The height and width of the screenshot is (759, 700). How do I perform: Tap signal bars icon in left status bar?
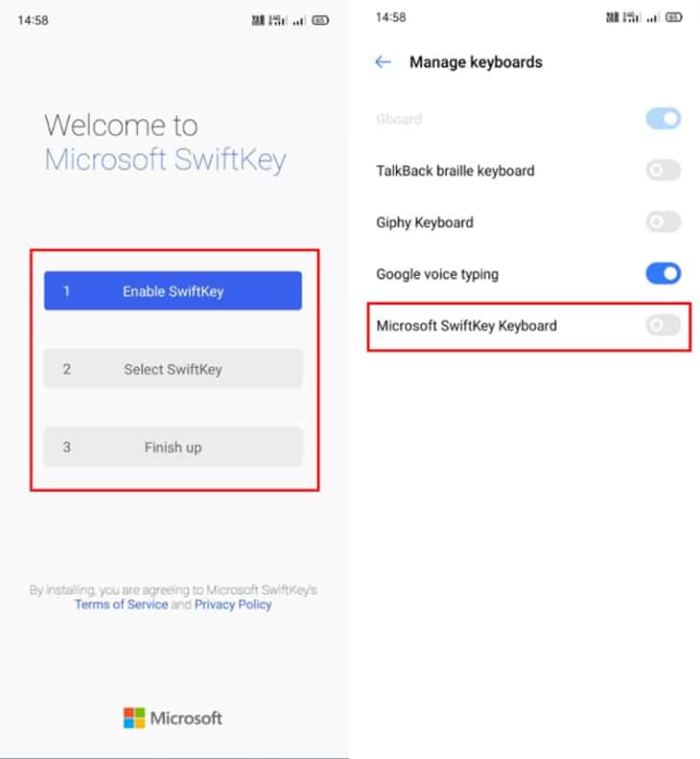[299, 21]
